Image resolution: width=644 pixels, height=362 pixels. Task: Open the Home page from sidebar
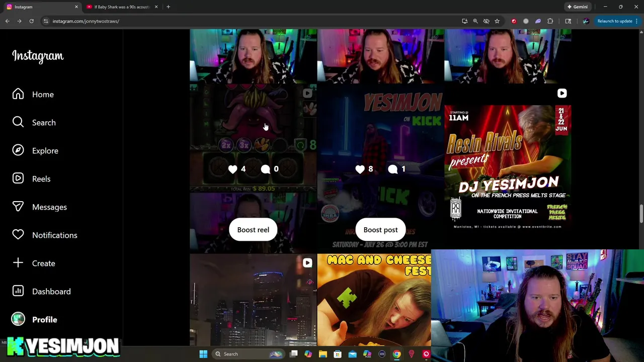33,95
